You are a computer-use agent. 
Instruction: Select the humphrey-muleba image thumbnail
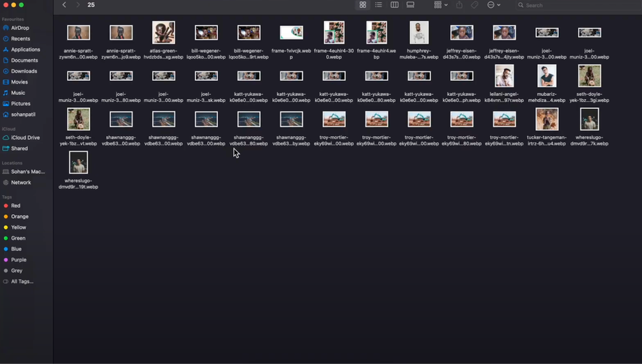[x=419, y=33]
